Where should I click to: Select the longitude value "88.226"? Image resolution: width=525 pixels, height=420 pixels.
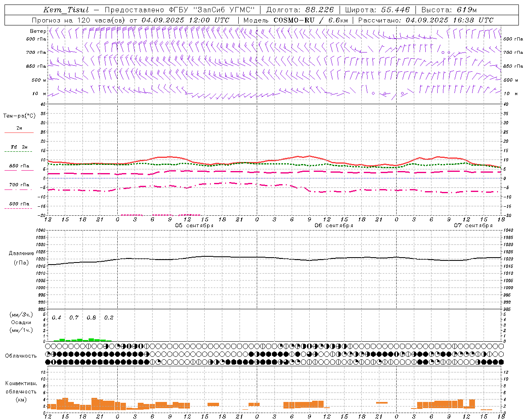pyautogui.click(x=320, y=10)
